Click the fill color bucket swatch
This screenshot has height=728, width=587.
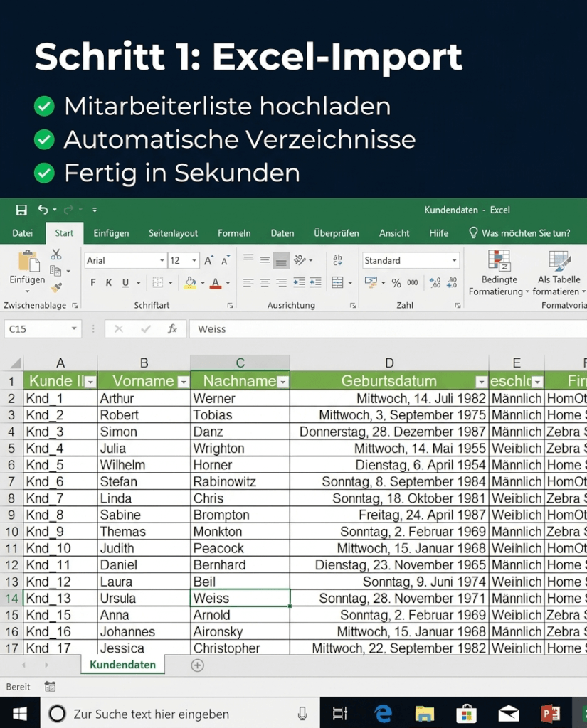click(x=190, y=282)
